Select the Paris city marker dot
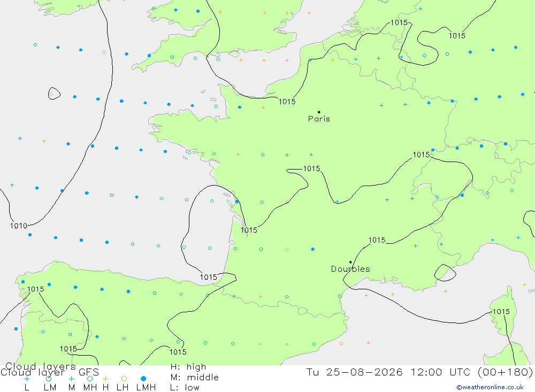 319,112
